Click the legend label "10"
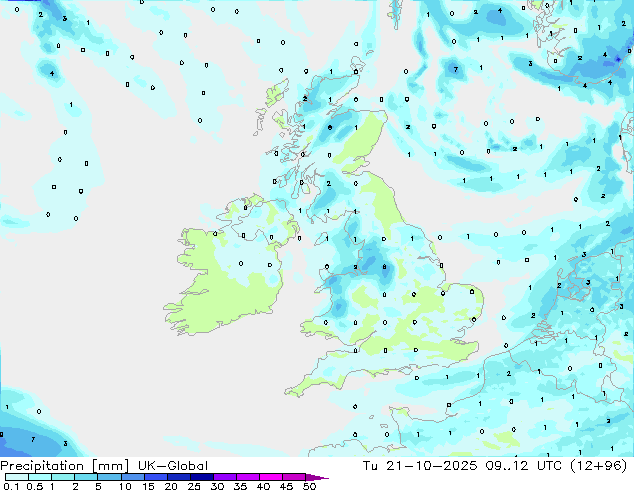 pyautogui.click(x=125, y=486)
